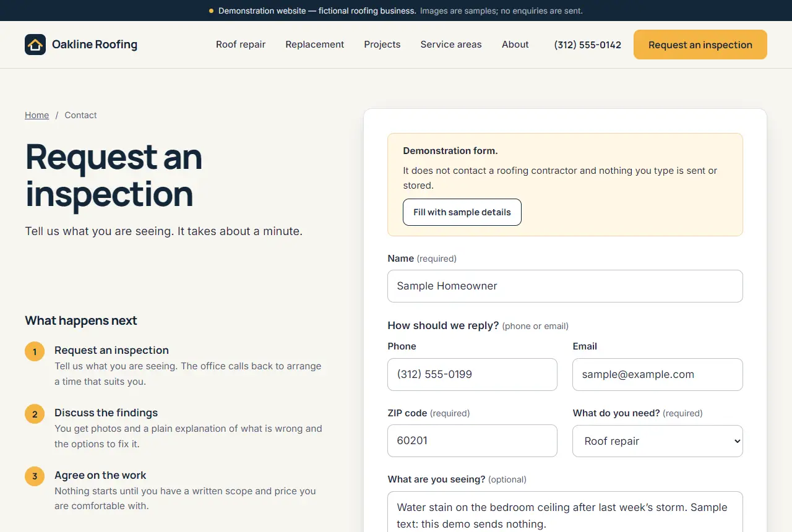Click the Contact breadcrumb text

click(81, 115)
